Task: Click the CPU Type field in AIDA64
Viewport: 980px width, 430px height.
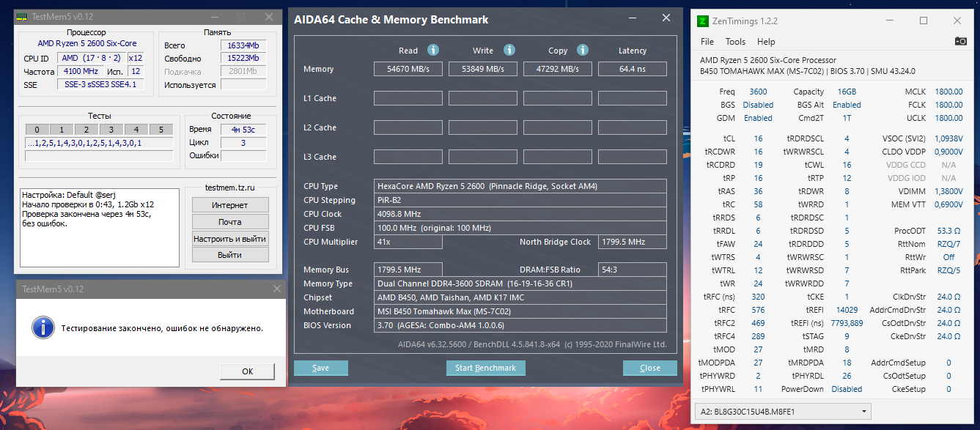Action: coord(520,186)
